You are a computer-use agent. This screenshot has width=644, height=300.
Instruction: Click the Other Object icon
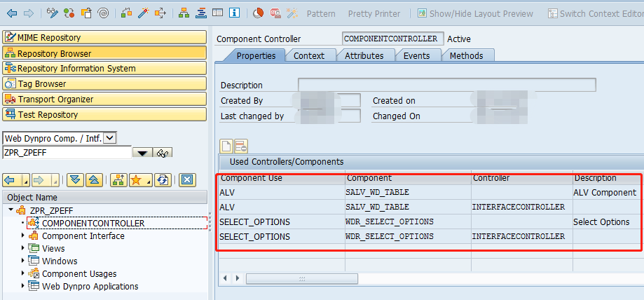pyautogui.click(x=86, y=13)
